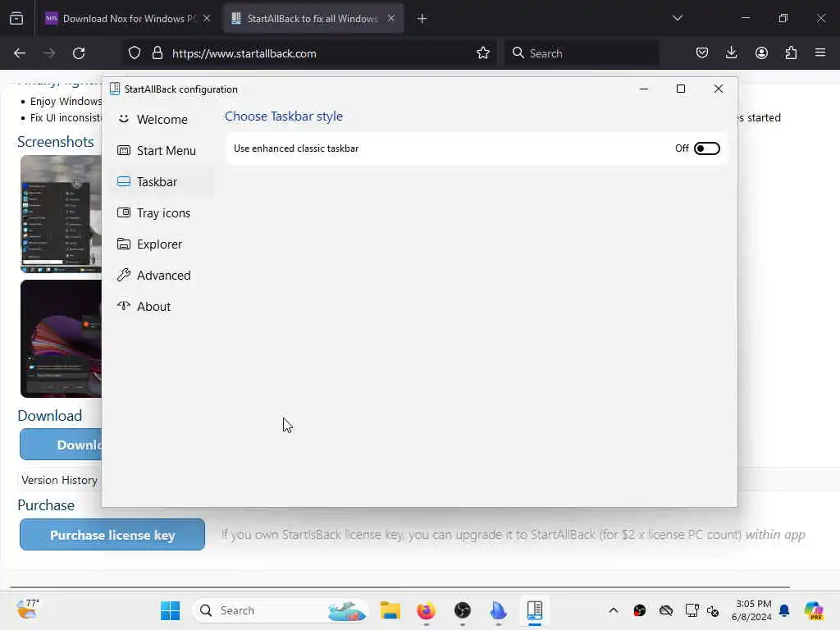The height and width of the screenshot is (630, 840).
Task: Open tracking protection shield icon
Action: (135, 53)
